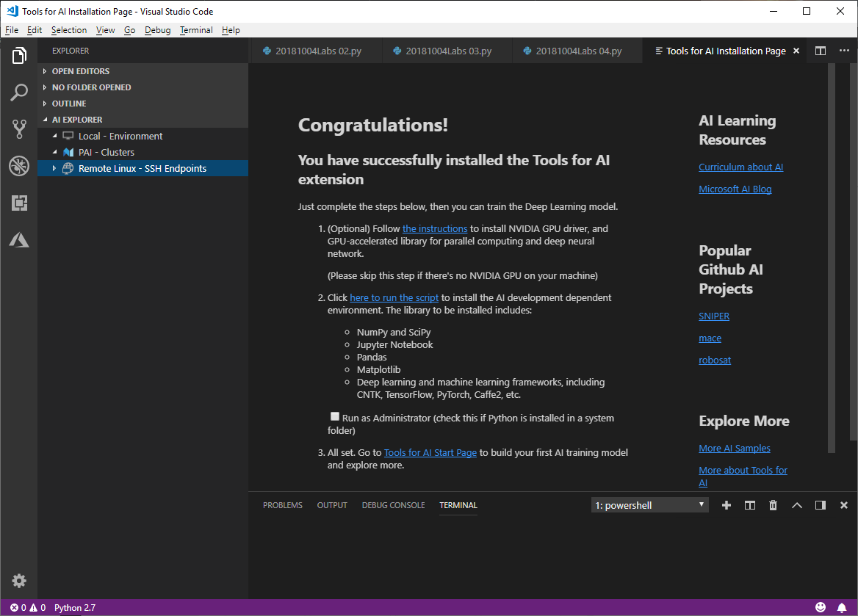Click the split editor icon
The height and width of the screenshot is (616, 858).
(821, 51)
